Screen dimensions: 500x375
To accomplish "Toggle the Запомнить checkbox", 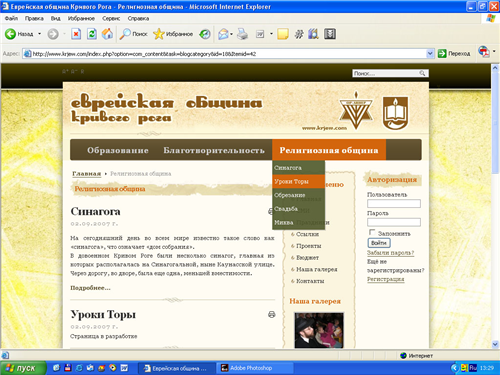I will point(372,232).
